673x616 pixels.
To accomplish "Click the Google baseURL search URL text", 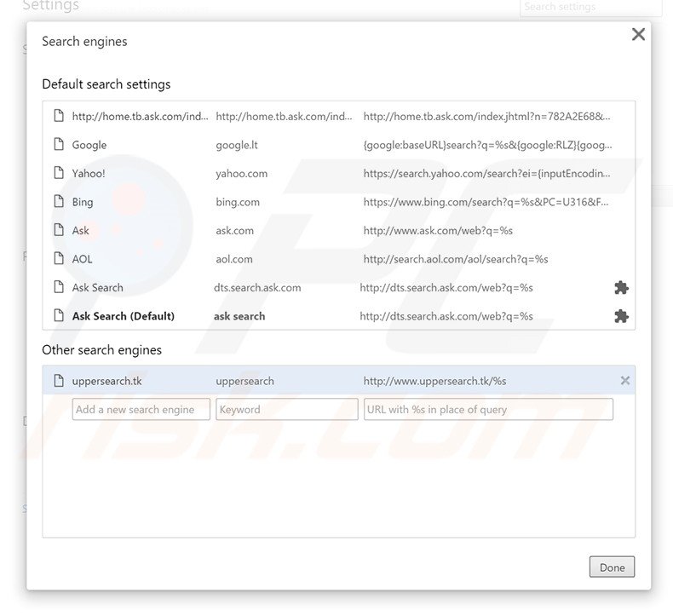I will pos(487,145).
